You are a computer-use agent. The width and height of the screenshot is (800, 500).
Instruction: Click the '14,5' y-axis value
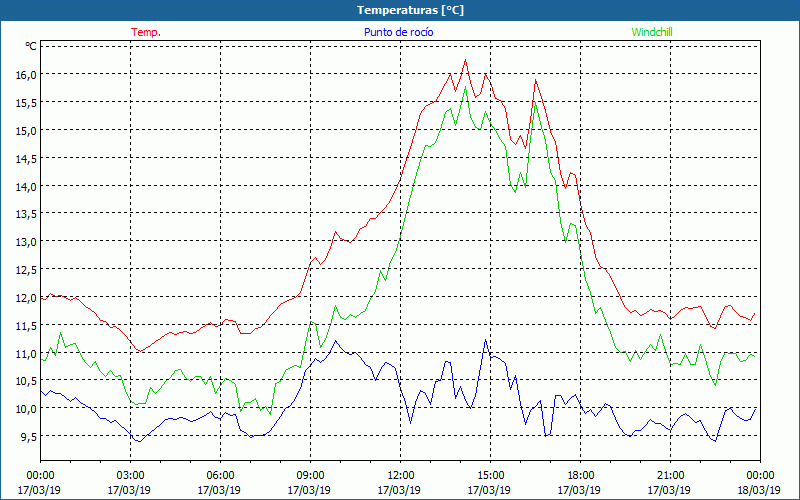click(x=26, y=159)
